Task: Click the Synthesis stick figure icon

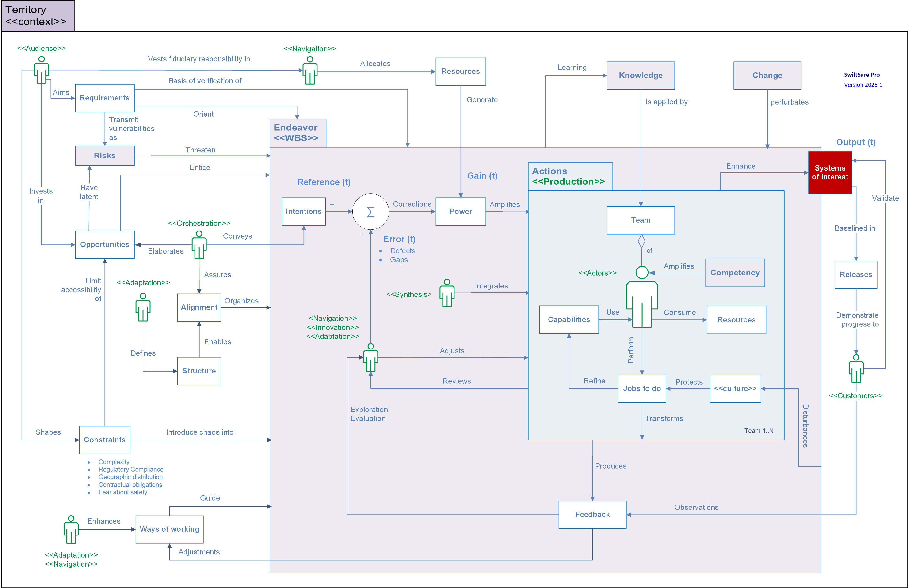Action: point(447,293)
